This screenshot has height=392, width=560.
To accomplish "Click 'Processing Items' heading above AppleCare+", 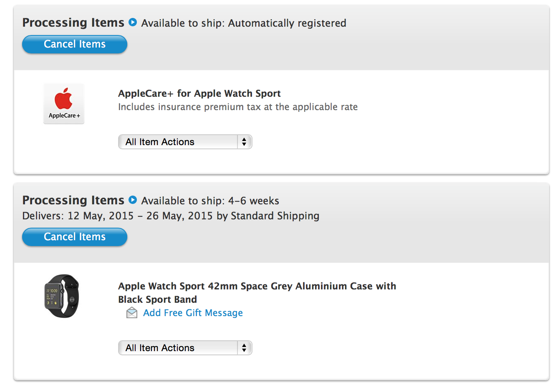I will (73, 23).
